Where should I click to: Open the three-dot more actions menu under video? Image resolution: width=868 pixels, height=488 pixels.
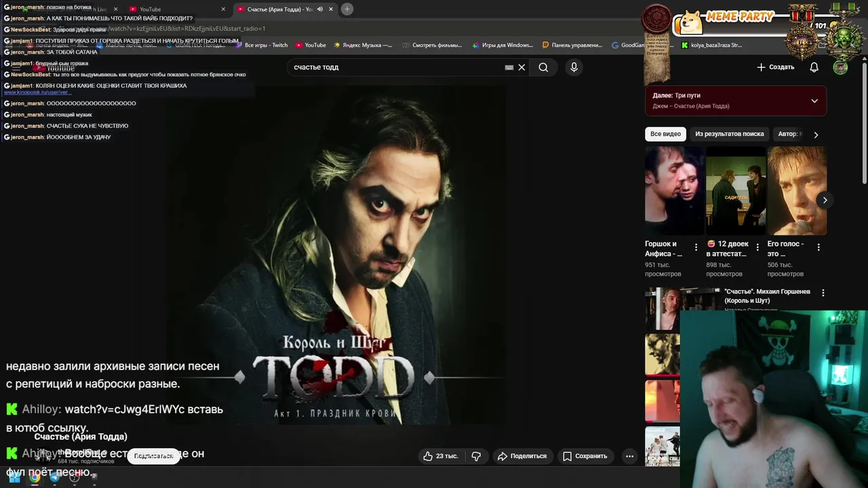pos(629,456)
